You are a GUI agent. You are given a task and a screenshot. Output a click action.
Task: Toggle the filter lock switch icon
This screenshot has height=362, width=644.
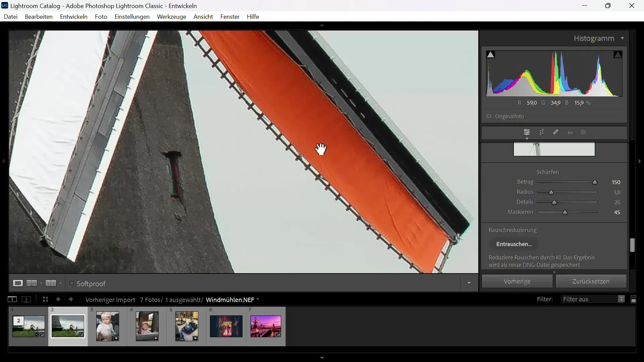point(634,300)
